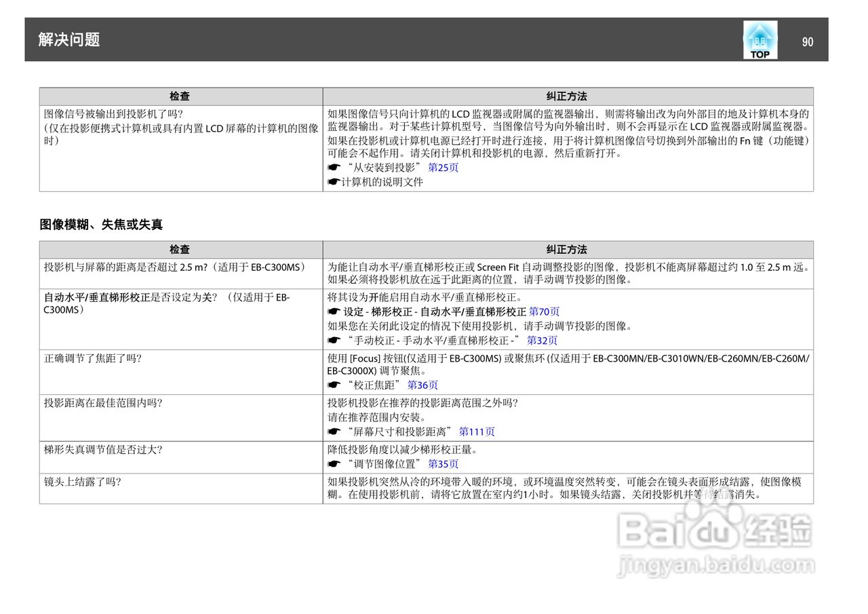Image resolution: width=868 pixels, height=614 pixels.
Task: Open the 第25页 page link
Action: pyautogui.click(x=443, y=168)
